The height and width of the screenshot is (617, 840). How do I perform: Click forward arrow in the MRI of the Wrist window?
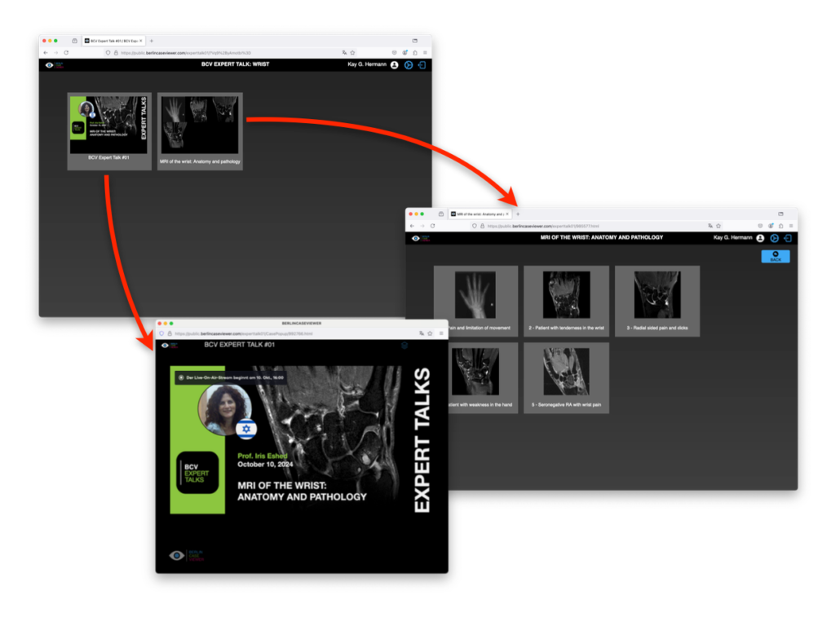[x=422, y=226]
